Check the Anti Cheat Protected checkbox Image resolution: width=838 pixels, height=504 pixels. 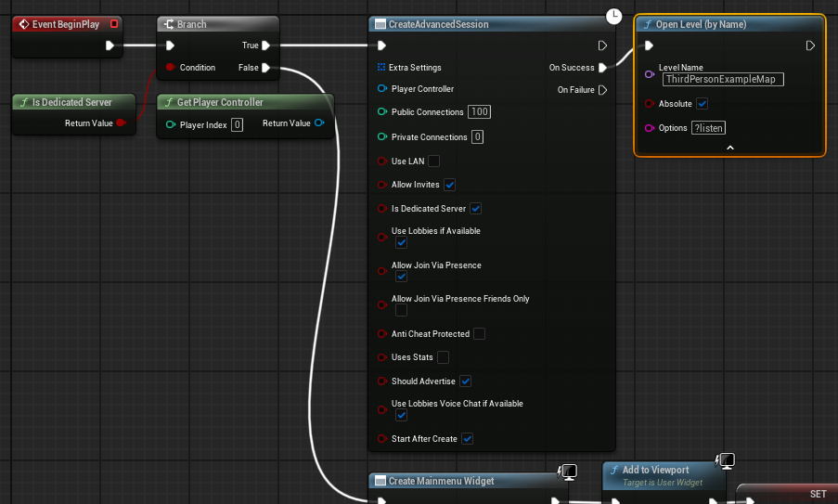(x=480, y=333)
